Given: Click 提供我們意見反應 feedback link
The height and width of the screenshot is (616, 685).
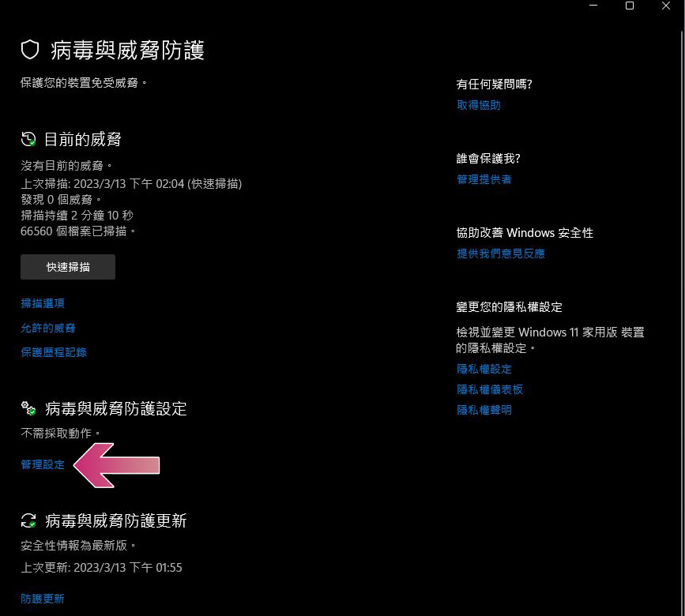Looking at the screenshot, I should point(501,254).
